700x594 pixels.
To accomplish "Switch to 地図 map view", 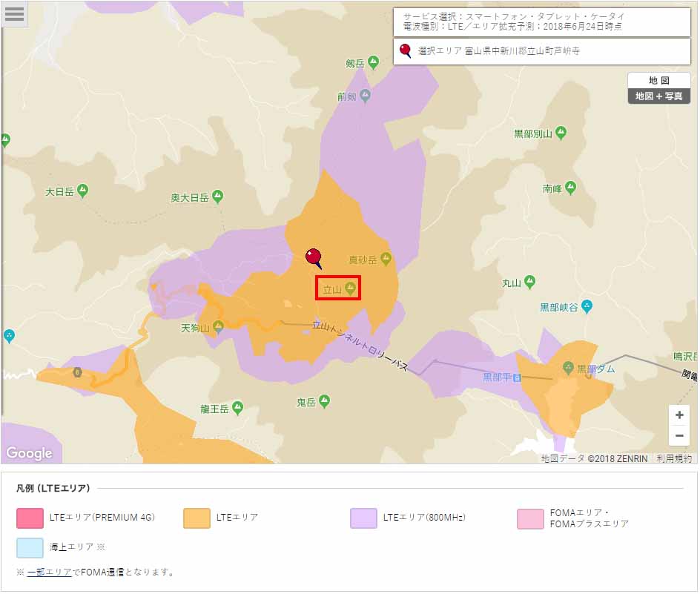I will coord(658,80).
